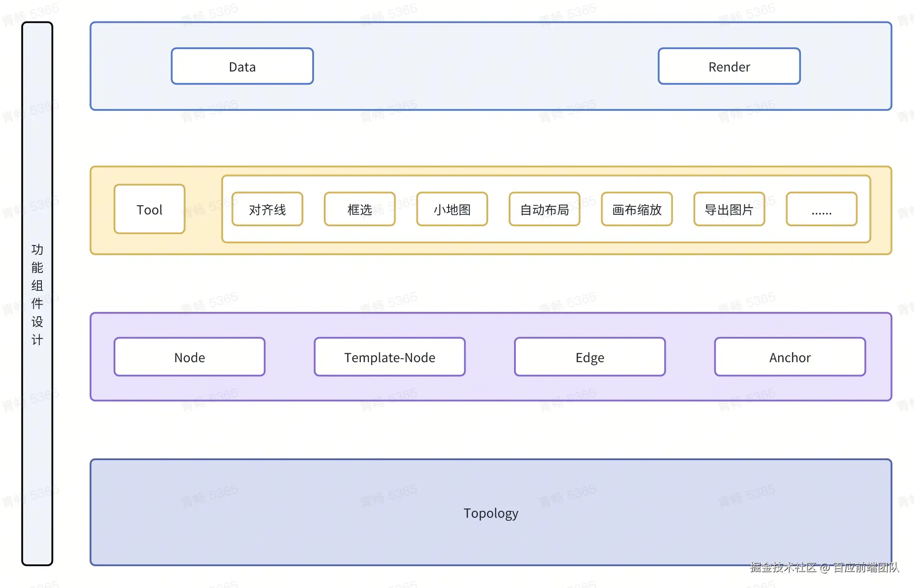The image size is (914, 588).
Task: Click the yellow Tool layer background
Action: point(203,236)
